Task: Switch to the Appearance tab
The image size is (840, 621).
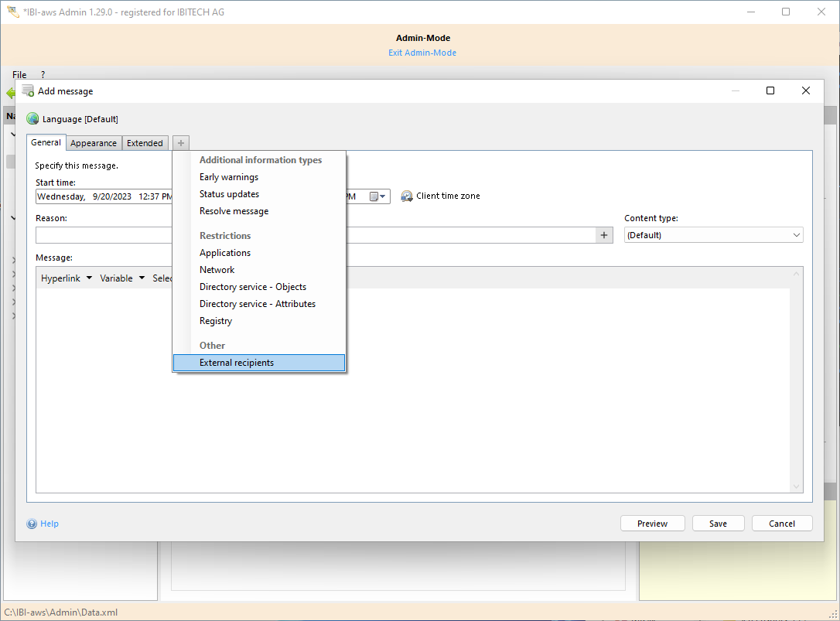Action: pos(94,143)
